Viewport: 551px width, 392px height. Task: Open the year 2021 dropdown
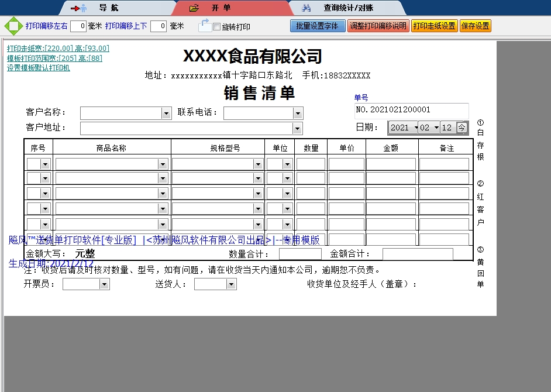click(x=415, y=128)
